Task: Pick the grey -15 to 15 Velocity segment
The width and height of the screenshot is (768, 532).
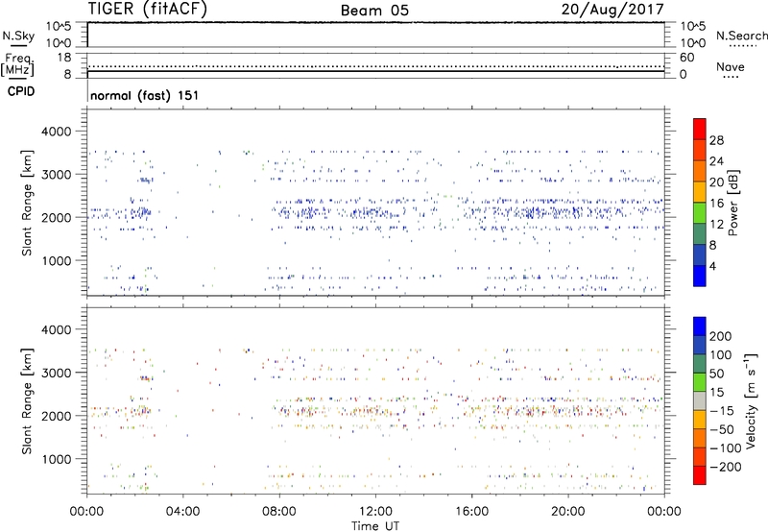Action: coord(700,400)
